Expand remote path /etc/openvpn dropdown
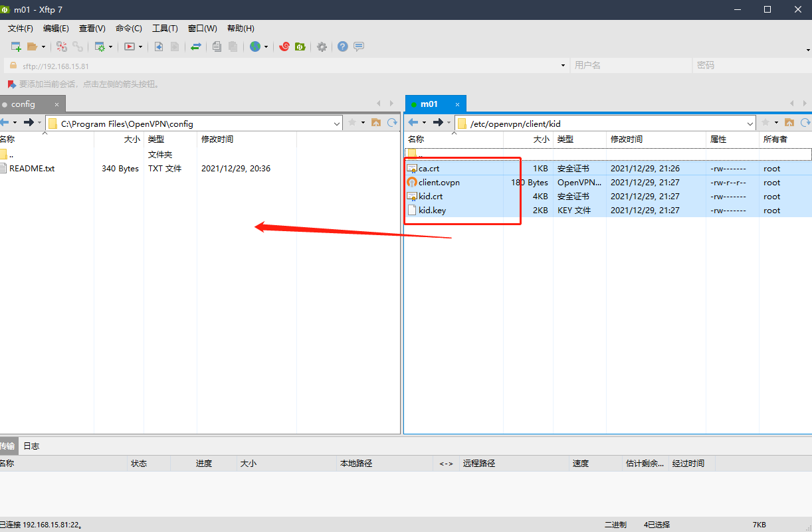 [x=750, y=124]
